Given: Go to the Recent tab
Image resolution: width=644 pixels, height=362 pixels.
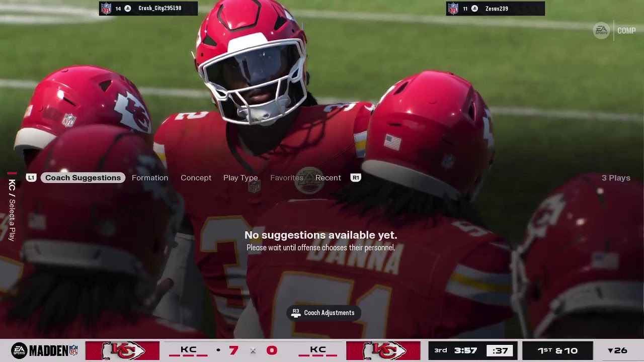Looking at the screenshot, I should [x=328, y=177].
